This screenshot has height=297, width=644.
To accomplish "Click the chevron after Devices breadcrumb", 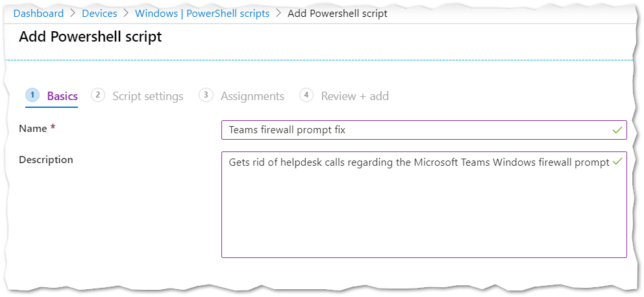I will [126, 14].
